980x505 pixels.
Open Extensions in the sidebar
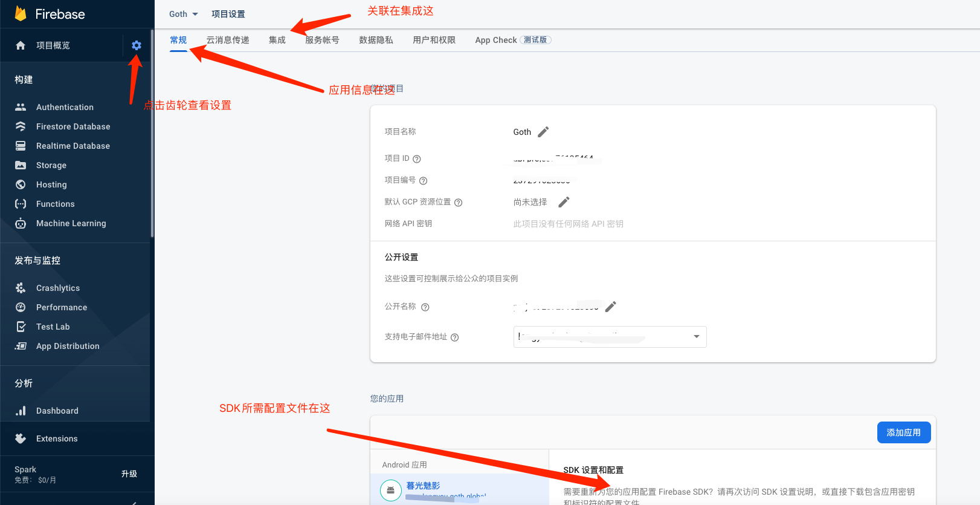[57, 438]
